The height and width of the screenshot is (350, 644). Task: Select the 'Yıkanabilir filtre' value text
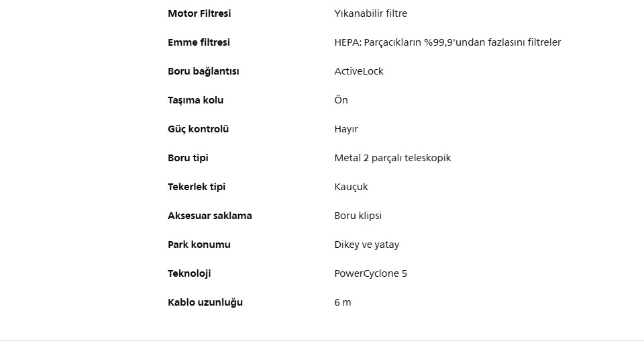click(x=370, y=13)
